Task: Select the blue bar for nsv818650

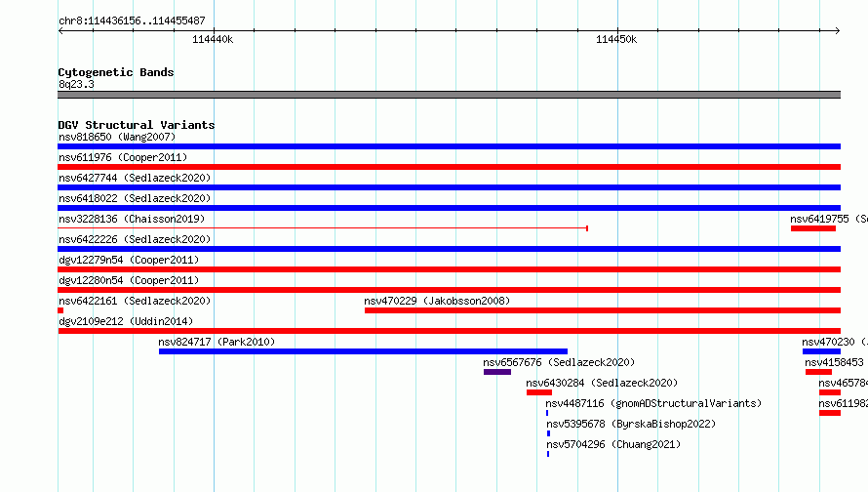Action: (449, 146)
